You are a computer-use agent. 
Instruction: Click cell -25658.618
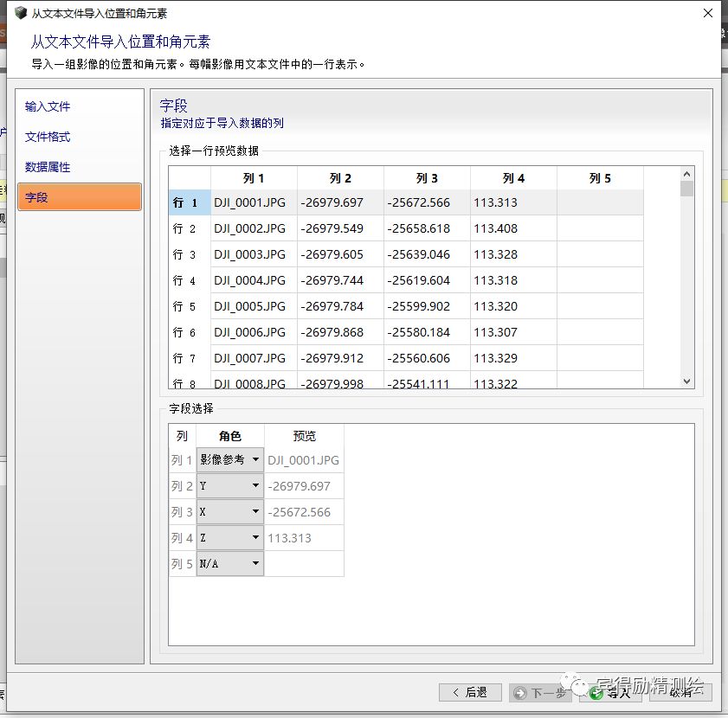coord(427,228)
